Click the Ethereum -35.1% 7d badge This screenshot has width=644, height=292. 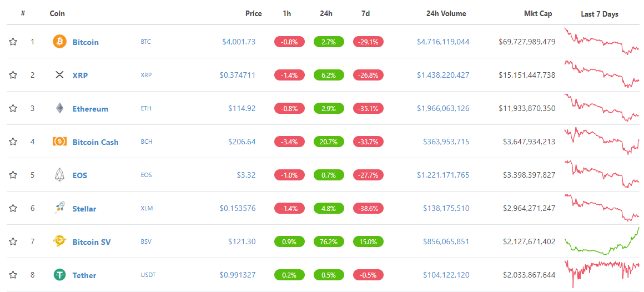(368, 108)
